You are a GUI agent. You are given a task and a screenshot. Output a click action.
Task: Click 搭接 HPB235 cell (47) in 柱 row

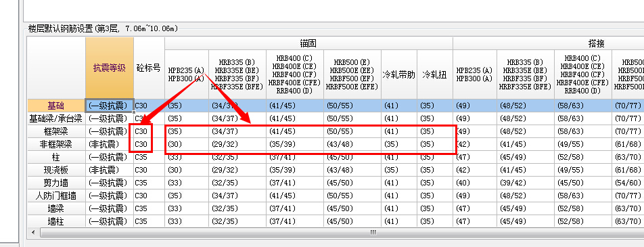tap(475, 158)
